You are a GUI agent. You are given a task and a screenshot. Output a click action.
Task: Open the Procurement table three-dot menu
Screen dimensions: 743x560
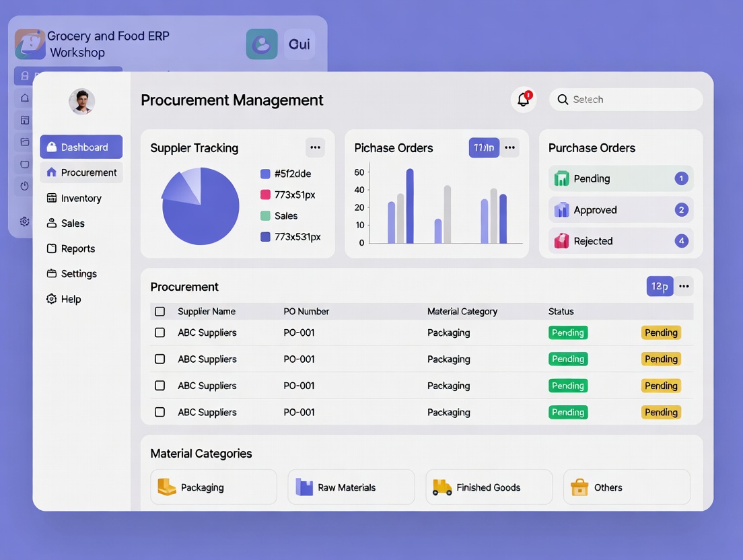pyautogui.click(x=684, y=287)
